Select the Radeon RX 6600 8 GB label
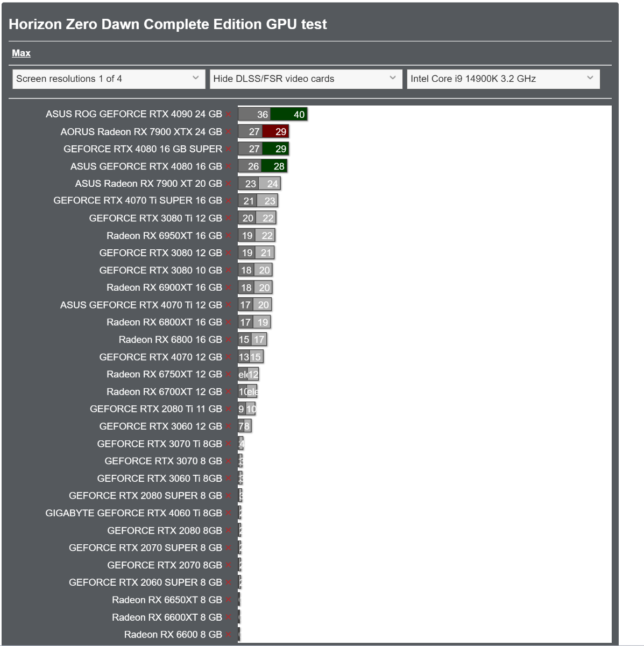Screen dimensions: 644x646 (173, 635)
